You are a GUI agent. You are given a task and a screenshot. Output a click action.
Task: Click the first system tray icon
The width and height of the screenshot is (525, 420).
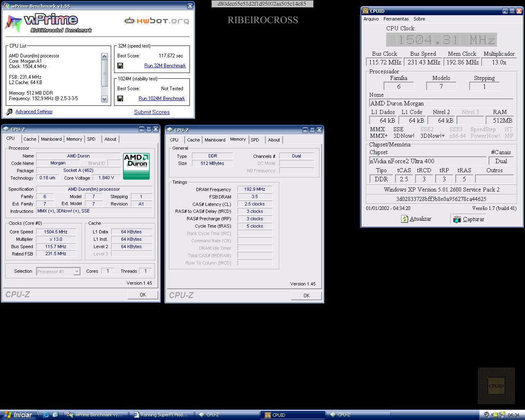point(486,415)
